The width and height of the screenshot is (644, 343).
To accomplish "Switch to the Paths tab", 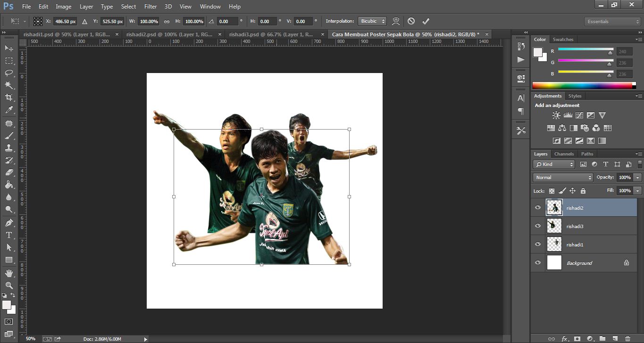I will pyautogui.click(x=587, y=154).
